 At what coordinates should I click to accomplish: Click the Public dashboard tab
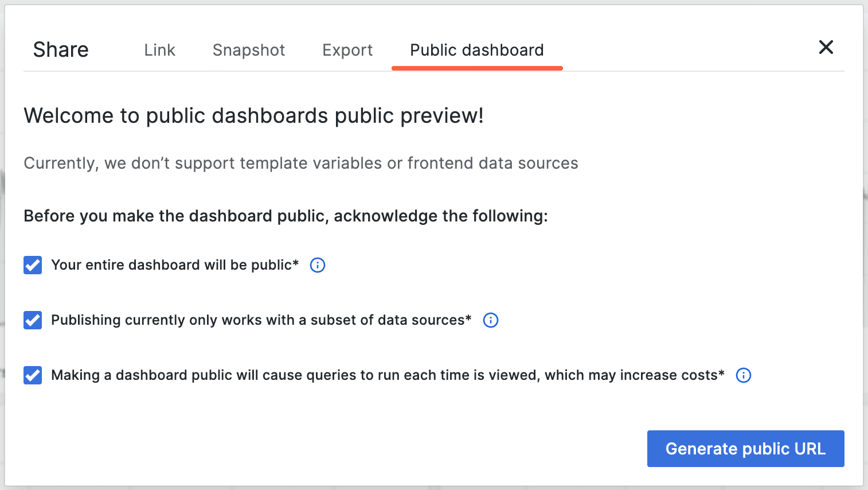(476, 50)
